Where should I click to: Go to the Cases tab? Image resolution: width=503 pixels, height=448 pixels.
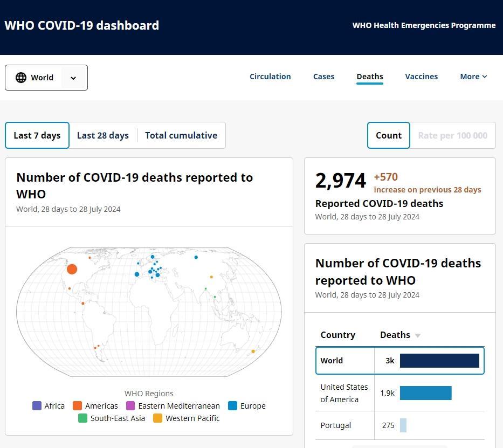coord(323,77)
